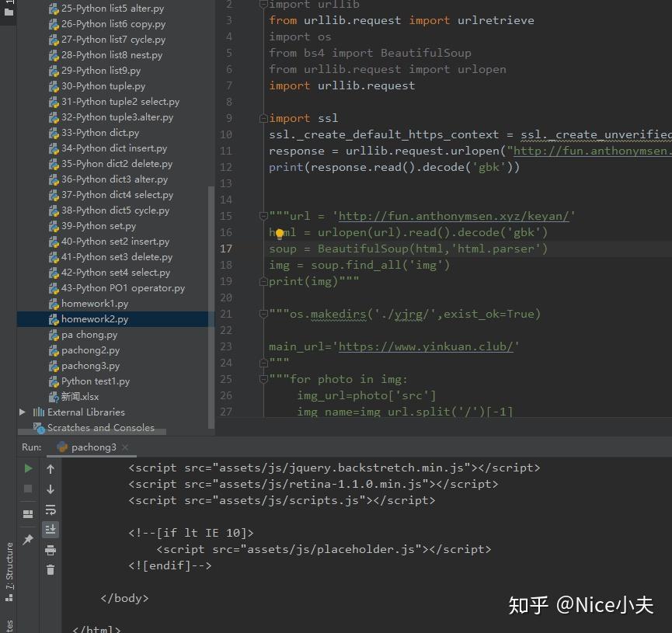Expand the docstring fold on line 21
Image resolution: width=672 pixels, height=633 pixels.
pyautogui.click(x=263, y=314)
